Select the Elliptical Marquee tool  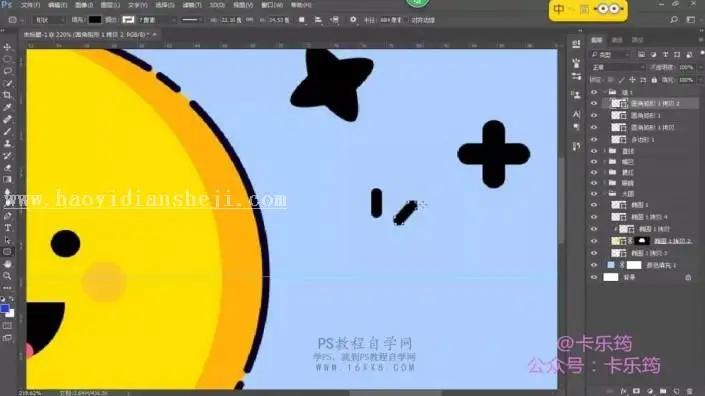7,59
